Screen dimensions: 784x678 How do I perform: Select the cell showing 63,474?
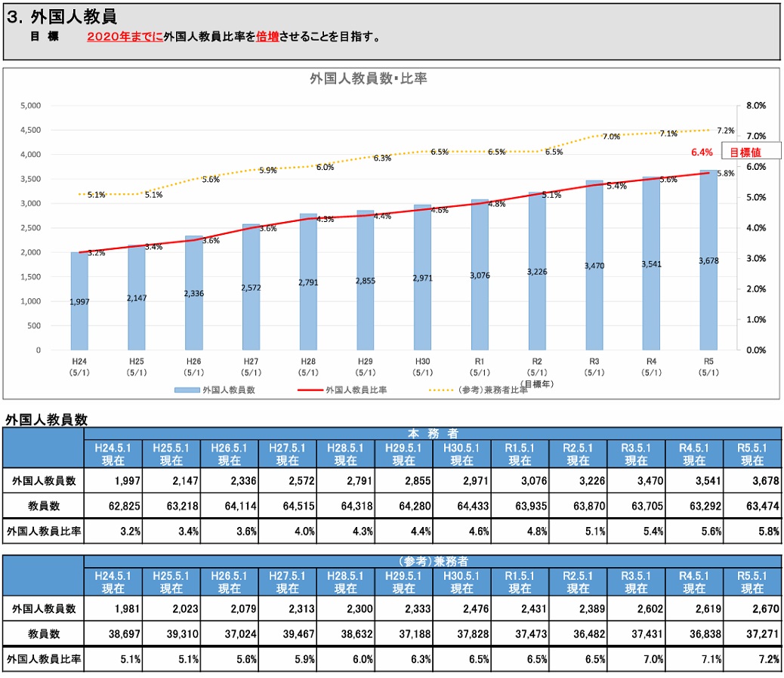(752, 506)
